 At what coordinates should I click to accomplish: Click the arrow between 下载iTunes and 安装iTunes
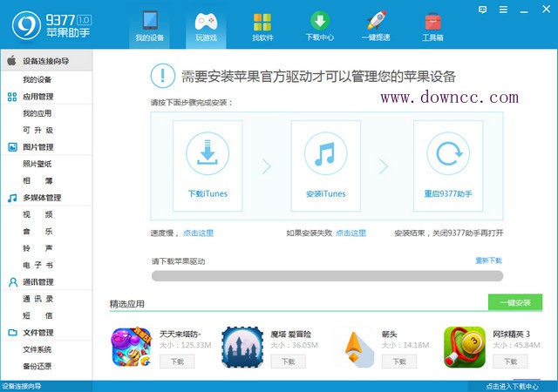267,166
